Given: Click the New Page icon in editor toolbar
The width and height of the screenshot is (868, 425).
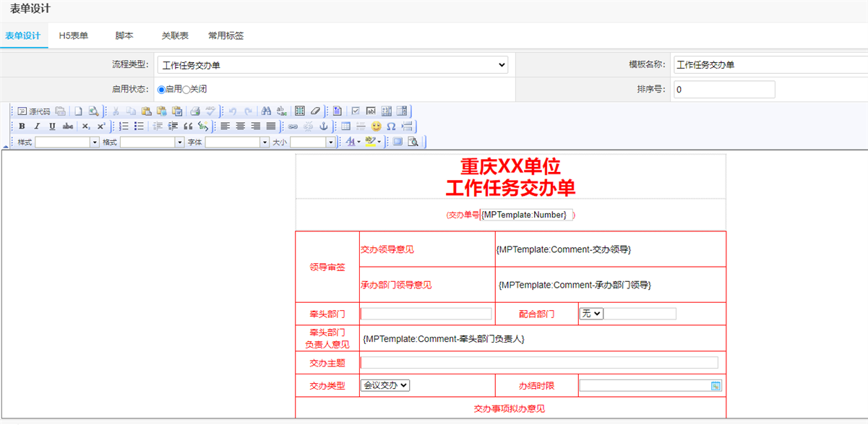Looking at the screenshot, I should point(78,111).
